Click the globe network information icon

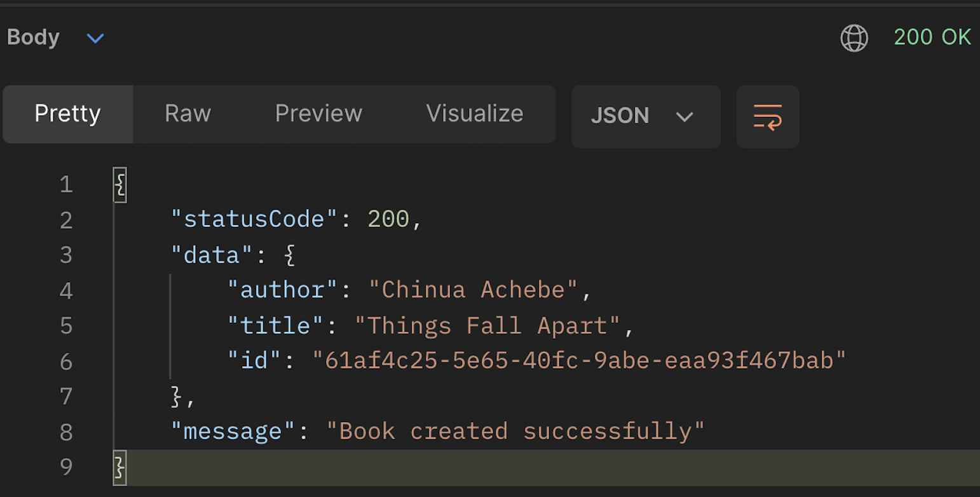854,38
